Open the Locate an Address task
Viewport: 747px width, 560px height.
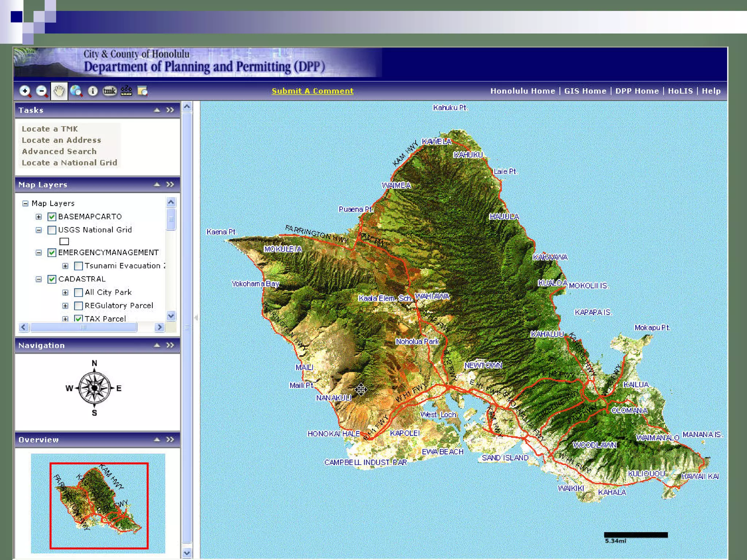click(x=61, y=140)
